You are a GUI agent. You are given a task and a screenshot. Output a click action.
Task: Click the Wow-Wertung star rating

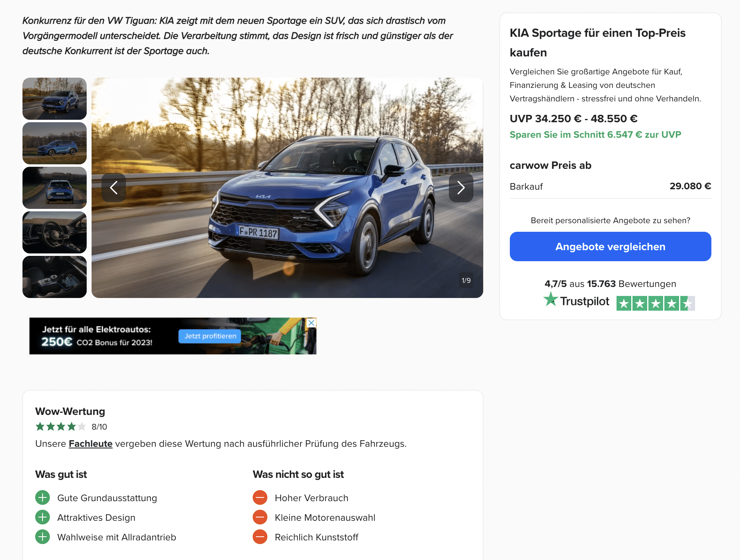click(61, 427)
